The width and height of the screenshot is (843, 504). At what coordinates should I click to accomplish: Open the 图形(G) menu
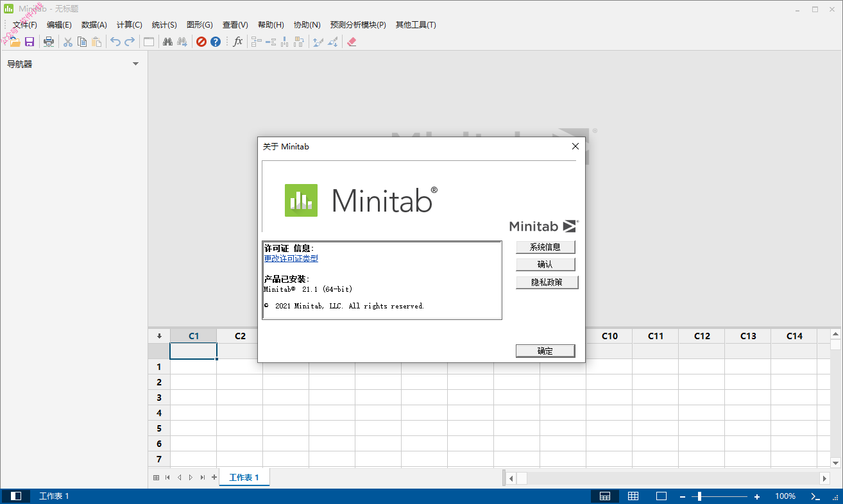200,25
